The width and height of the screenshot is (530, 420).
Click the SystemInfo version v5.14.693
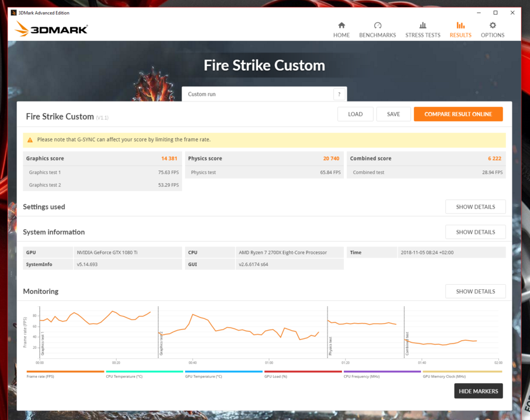click(87, 264)
